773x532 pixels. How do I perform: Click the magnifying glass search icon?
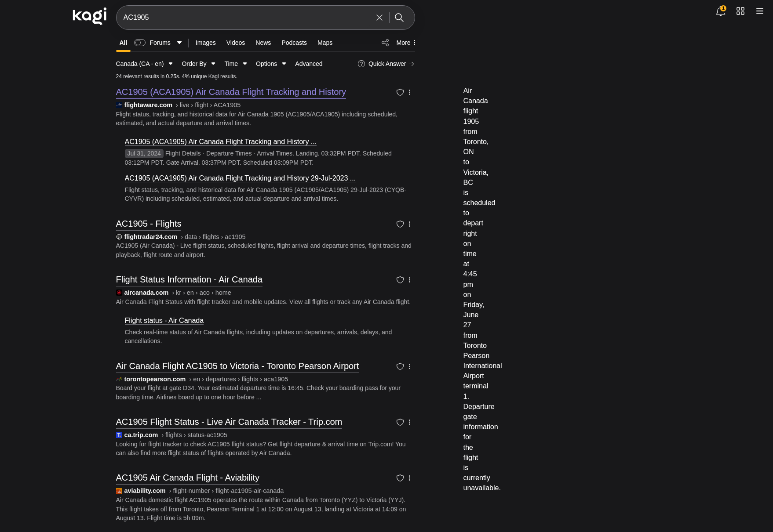click(x=399, y=18)
